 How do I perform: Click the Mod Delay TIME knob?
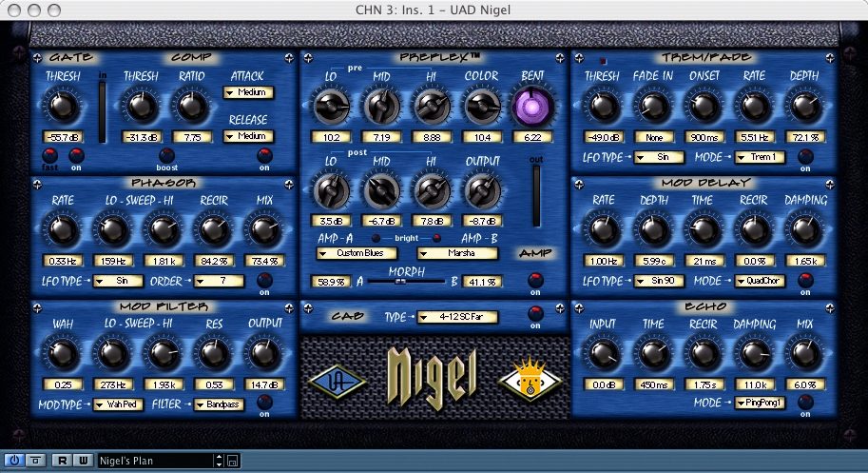(x=704, y=230)
